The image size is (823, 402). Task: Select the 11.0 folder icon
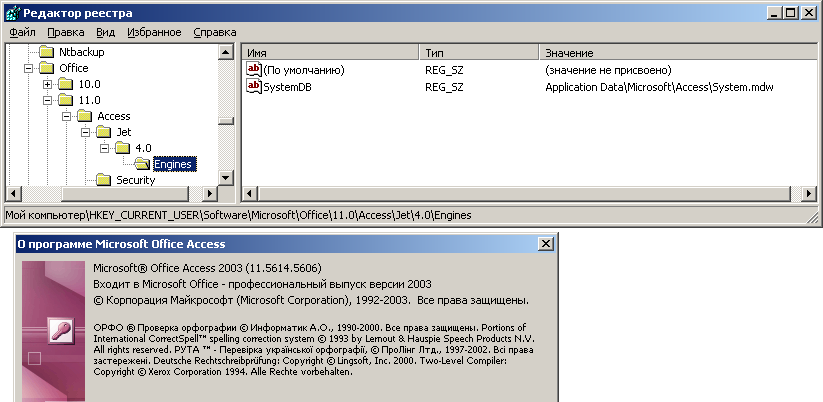tap(66, 100)
